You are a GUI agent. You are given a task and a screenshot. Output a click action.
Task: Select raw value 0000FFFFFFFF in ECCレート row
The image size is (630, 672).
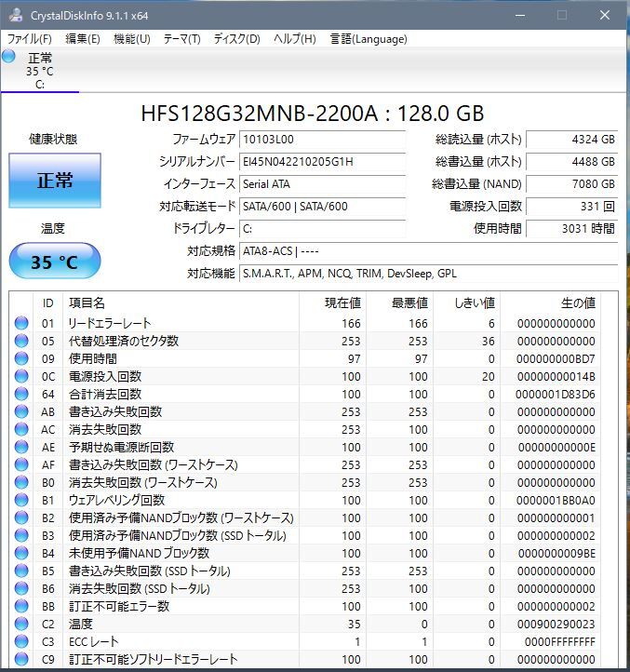(560, 642)
